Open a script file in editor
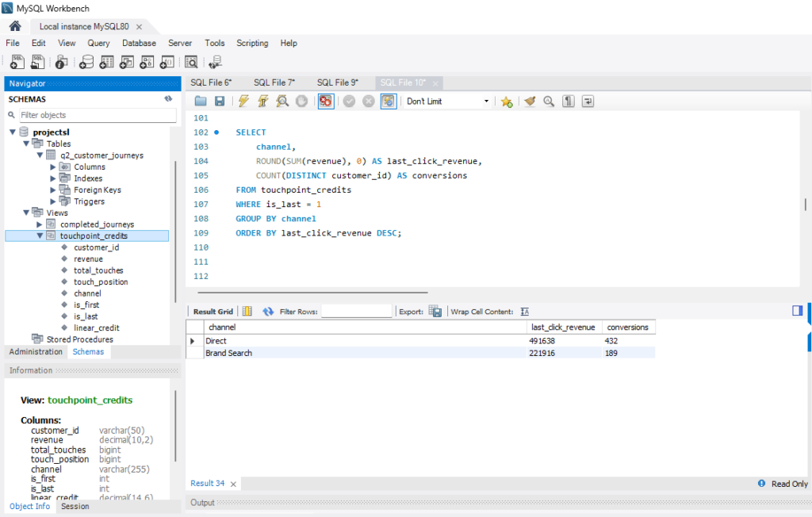Image resolution: width=812 pixels, height=517 pixels. click(x=201, y=101)
